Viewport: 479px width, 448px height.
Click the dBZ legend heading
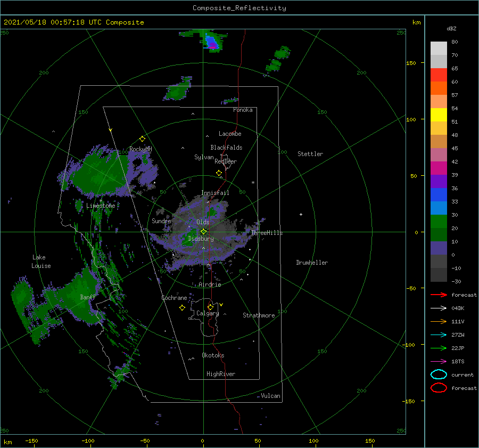[451, 28]
